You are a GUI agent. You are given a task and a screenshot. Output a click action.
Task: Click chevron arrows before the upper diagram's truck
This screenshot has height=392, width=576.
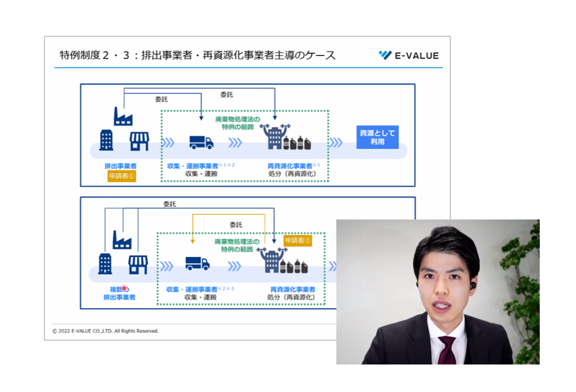(x=168, y=142)
